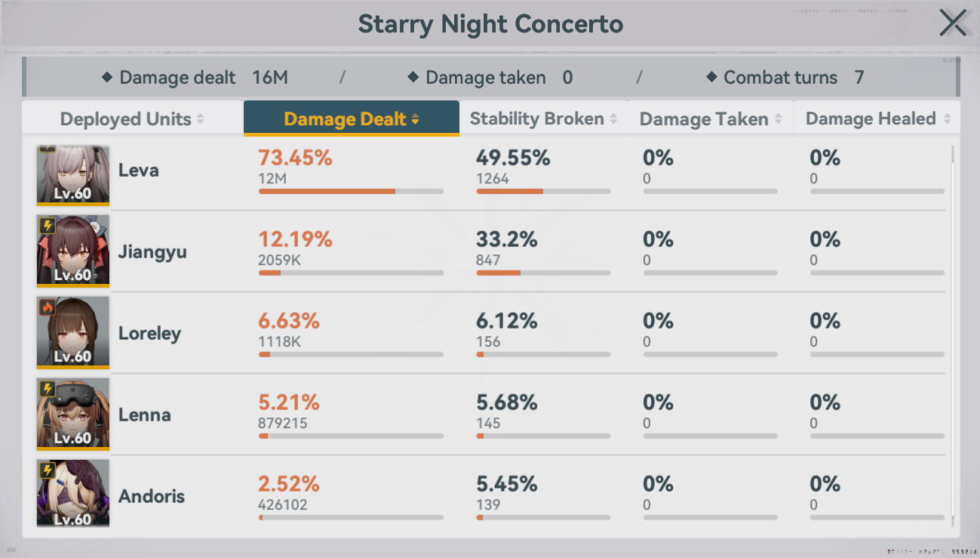Click Loreley's fire element icon
This screenshot has height=558, width=980.
click(47, 307)
